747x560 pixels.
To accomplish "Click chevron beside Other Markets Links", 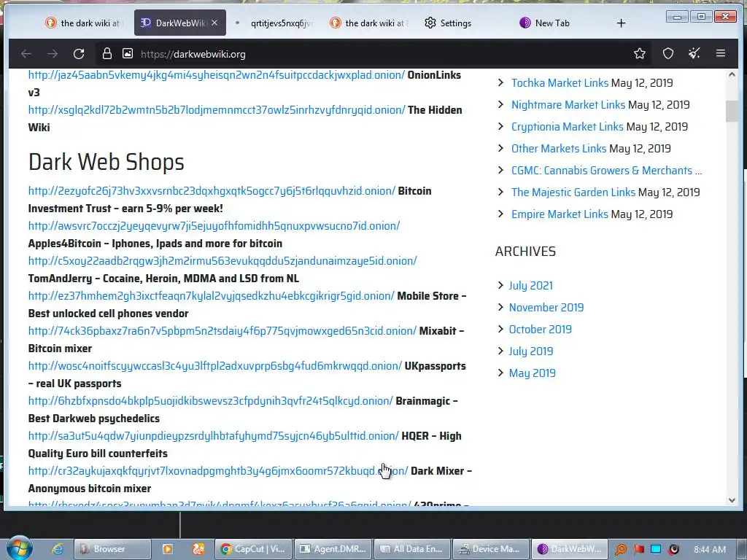I will click(500, 147).
